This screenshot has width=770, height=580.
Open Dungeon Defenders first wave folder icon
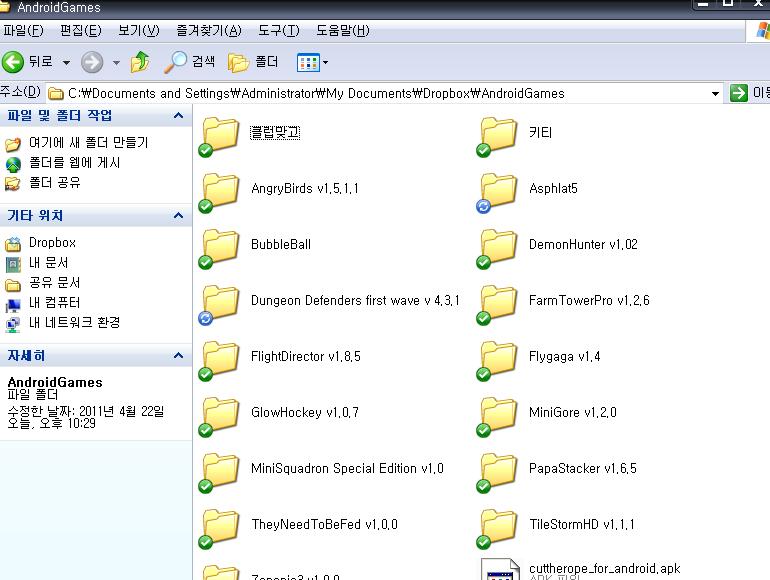point(220,304)
